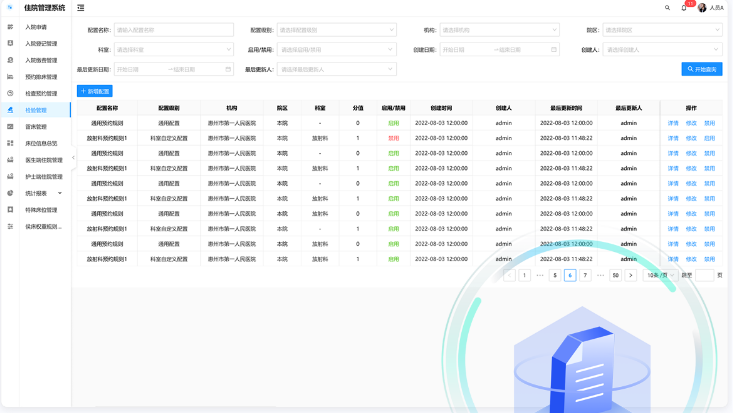Open 床位信息总览 in the sidebar menu

[41, 143]
